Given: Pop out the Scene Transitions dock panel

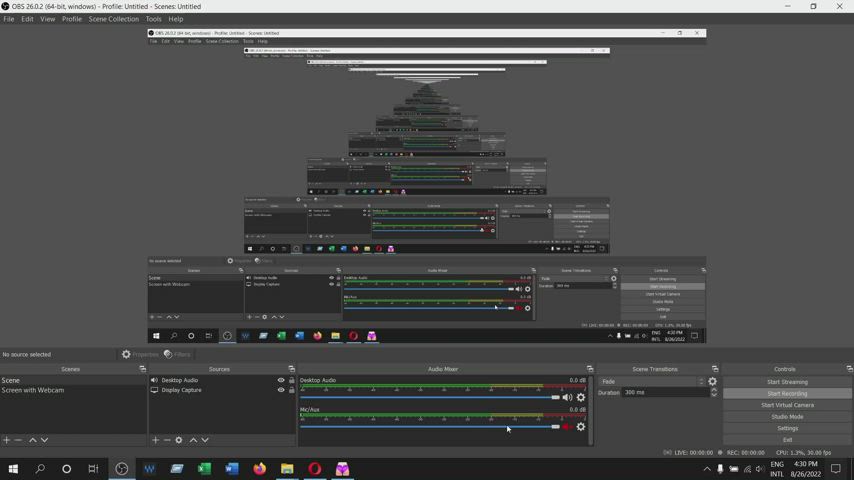Looking at the screenshot, I should (x=715, y=369).
